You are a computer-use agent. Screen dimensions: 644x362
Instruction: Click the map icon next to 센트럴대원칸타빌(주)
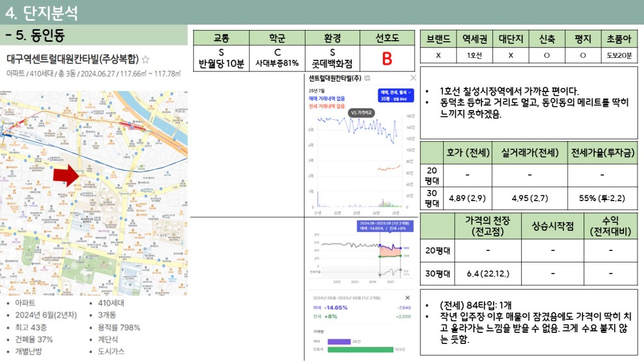point(368,78)
